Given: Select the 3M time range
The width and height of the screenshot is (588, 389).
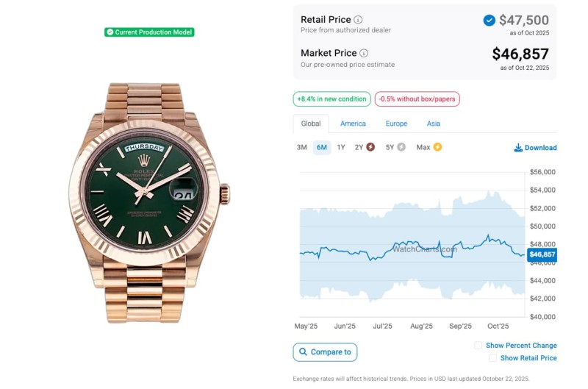Looking at the screenshot, I should coord(301,147).
